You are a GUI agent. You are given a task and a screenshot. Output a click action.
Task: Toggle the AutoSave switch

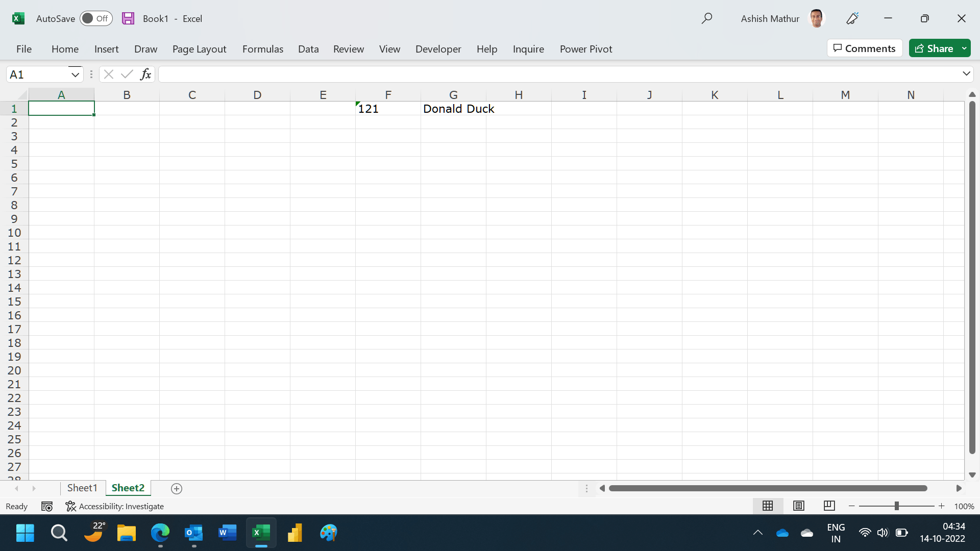[x=96, y=18]
